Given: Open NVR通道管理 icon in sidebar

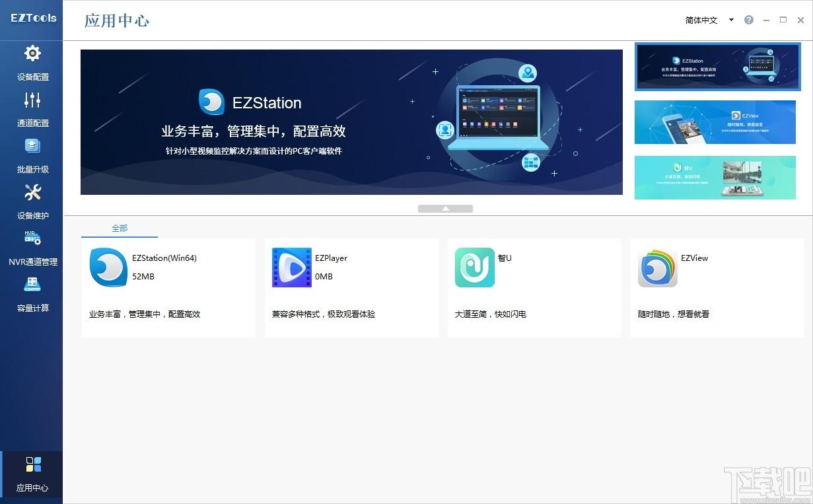Looking at the screenshot, I should (x=32, y=238).
